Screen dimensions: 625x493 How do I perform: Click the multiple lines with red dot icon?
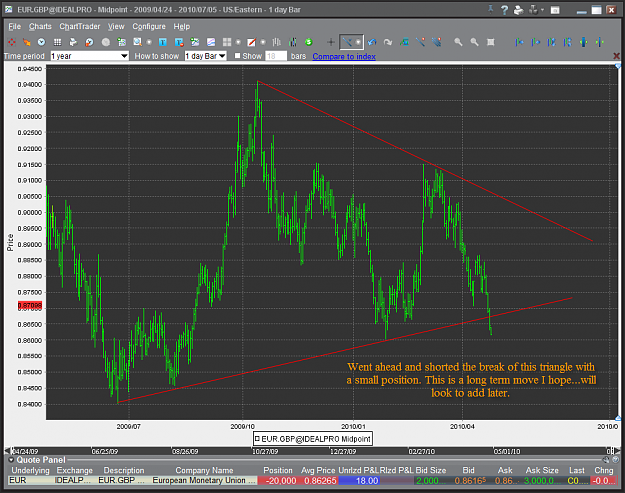pos(436,42)
